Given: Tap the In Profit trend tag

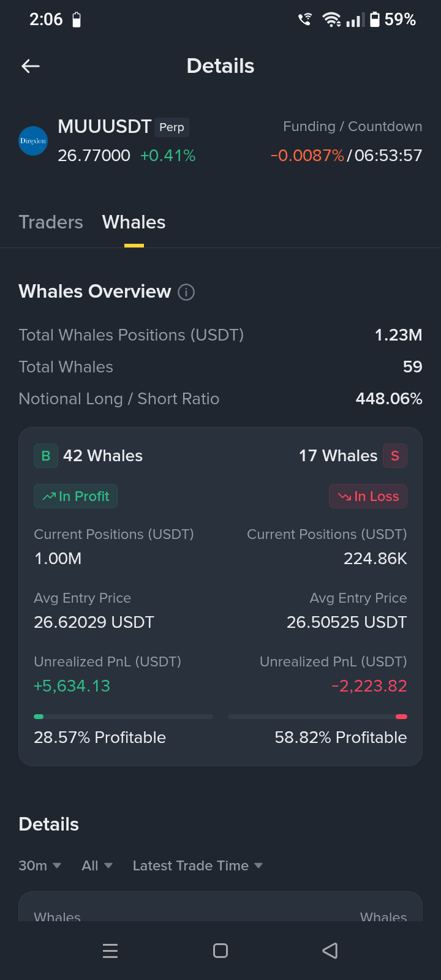Looking at the screenshot, I should pos(75,496).
